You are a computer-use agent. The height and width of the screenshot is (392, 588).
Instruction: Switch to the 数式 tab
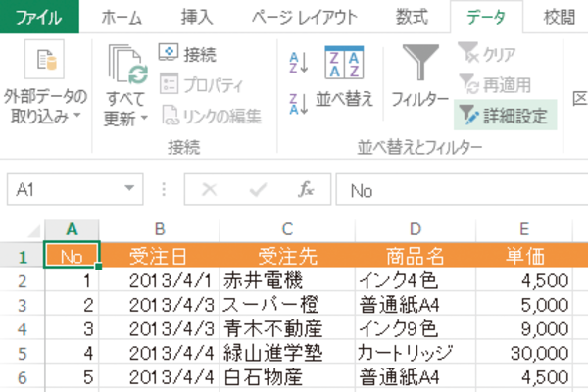[413, 18]
